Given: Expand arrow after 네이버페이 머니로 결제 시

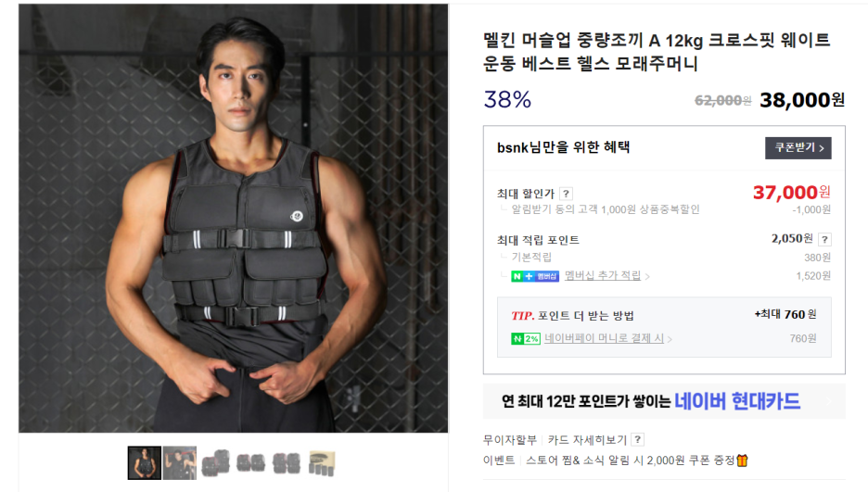Looking at the screenshot, I should [670, 339].
